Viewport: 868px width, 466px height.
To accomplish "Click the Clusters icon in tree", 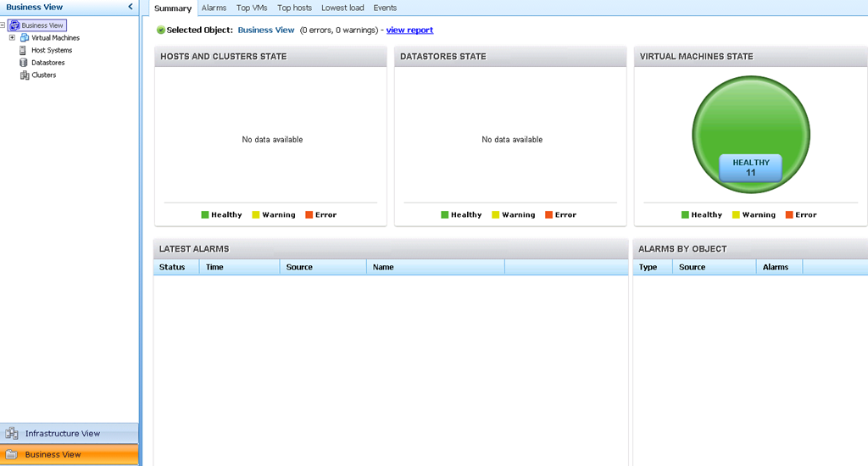I will [25, 75].
